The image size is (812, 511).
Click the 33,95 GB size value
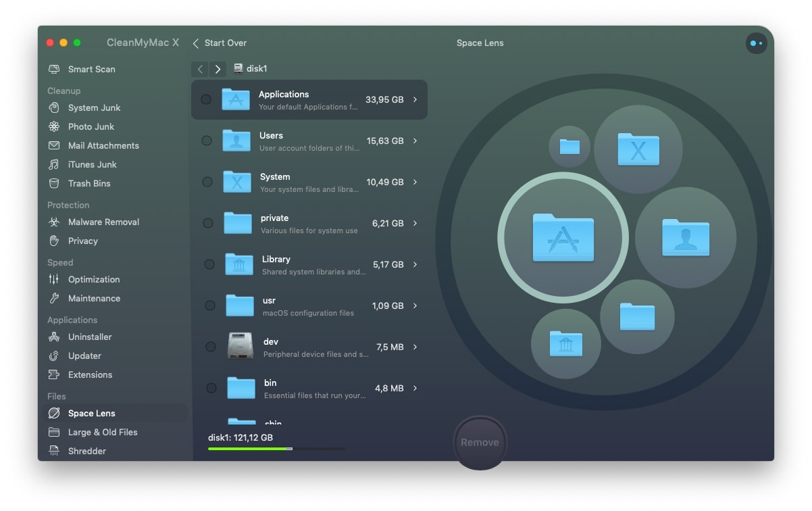tap(384, 99)
